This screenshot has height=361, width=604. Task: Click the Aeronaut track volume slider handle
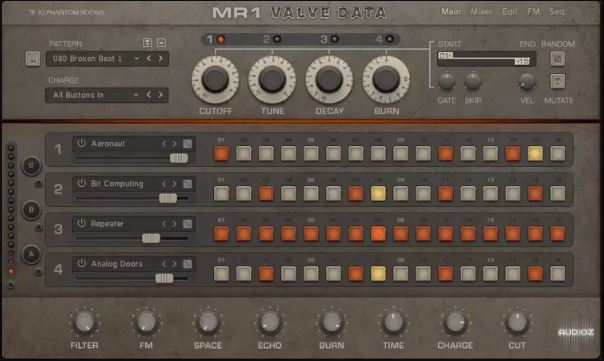coord(179,158)
